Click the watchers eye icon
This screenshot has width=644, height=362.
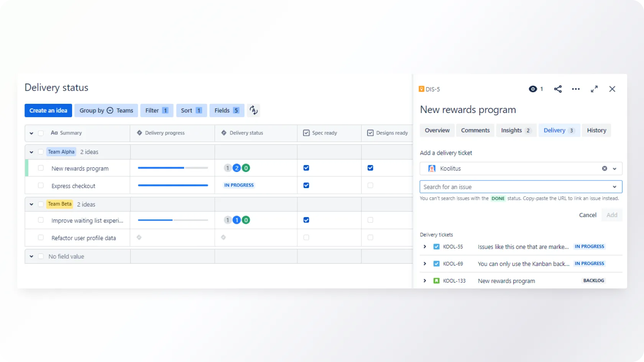pos(533,89)
